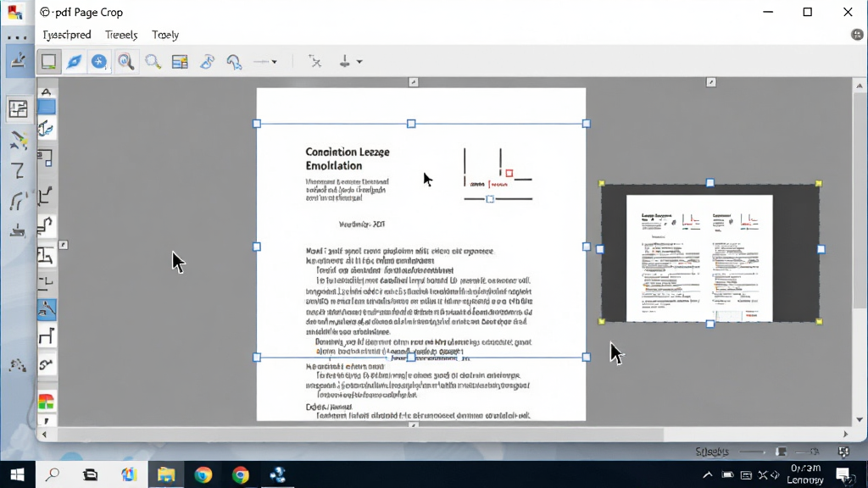Select the highlighted stamp icon in left sidebar

coord(19,60)
